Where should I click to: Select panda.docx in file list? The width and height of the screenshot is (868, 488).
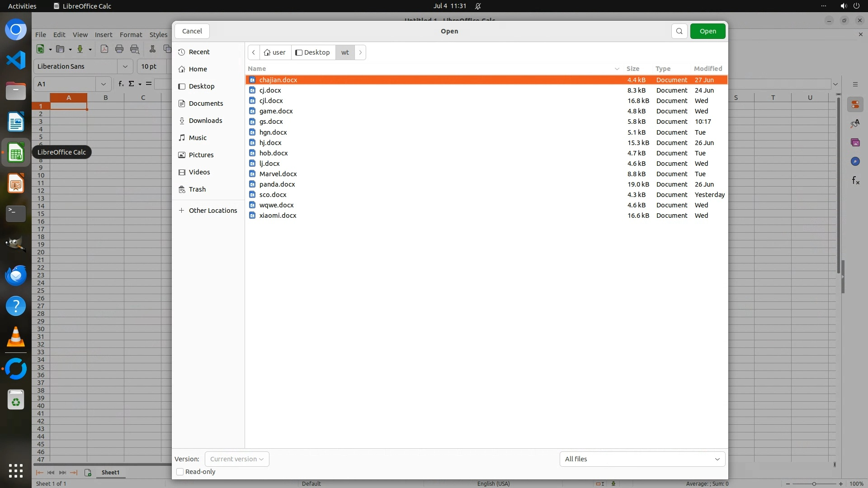[277, 184]
